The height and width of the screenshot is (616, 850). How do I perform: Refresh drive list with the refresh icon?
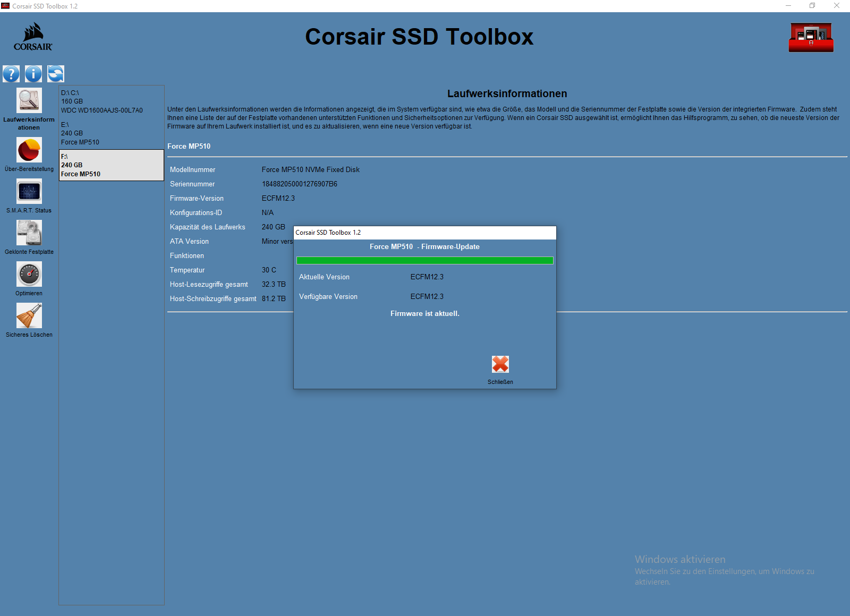(x=56, y=74)
